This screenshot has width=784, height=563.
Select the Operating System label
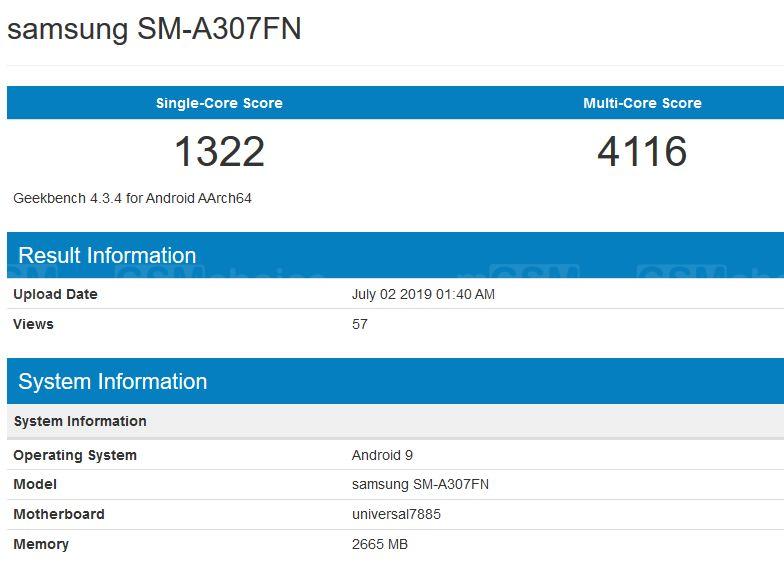(x=75, y=456)
